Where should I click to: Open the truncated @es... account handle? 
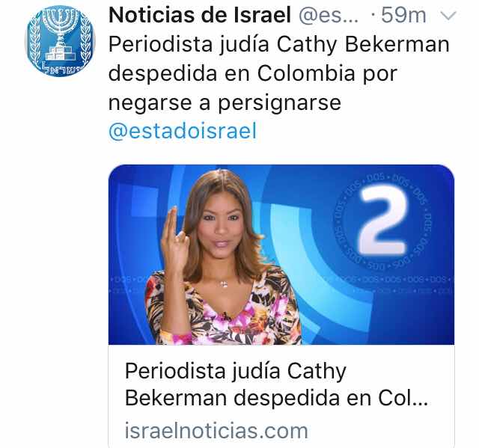coord(329,16)
